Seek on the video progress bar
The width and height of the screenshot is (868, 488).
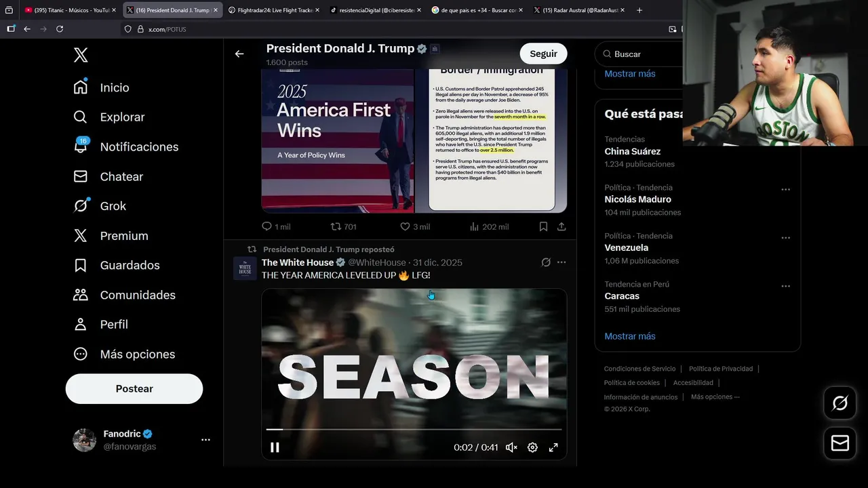tap(414, 429)
